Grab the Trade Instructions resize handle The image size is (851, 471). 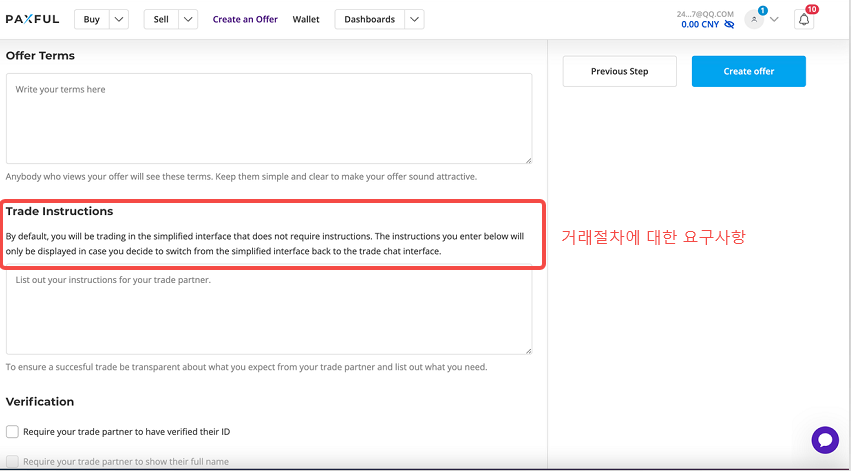(x=528, y=351)
